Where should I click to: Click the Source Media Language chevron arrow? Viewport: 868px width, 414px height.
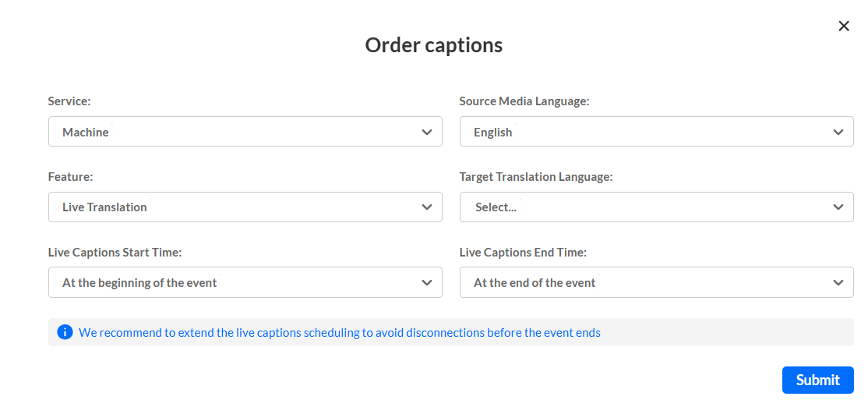pyautogui.click(x=838, y=132)
